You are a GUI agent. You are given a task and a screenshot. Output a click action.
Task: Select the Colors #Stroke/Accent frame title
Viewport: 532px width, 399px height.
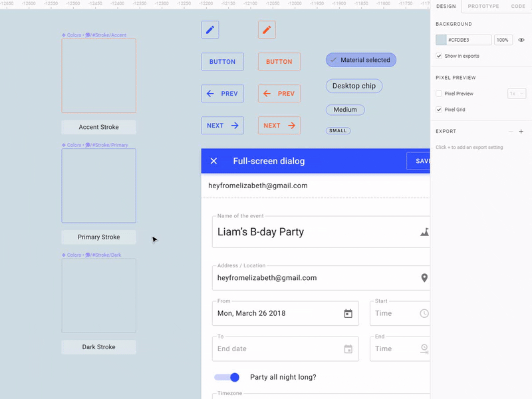coord(94,35)
